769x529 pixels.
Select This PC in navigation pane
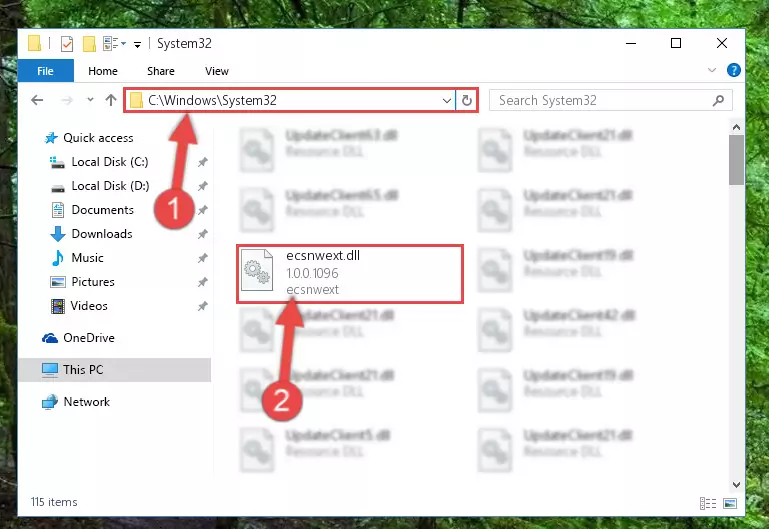point(115,370)
